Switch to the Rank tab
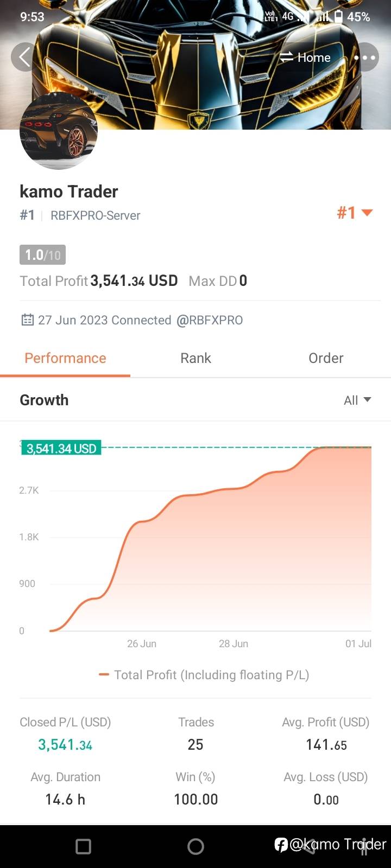 [x=195, y=358]
